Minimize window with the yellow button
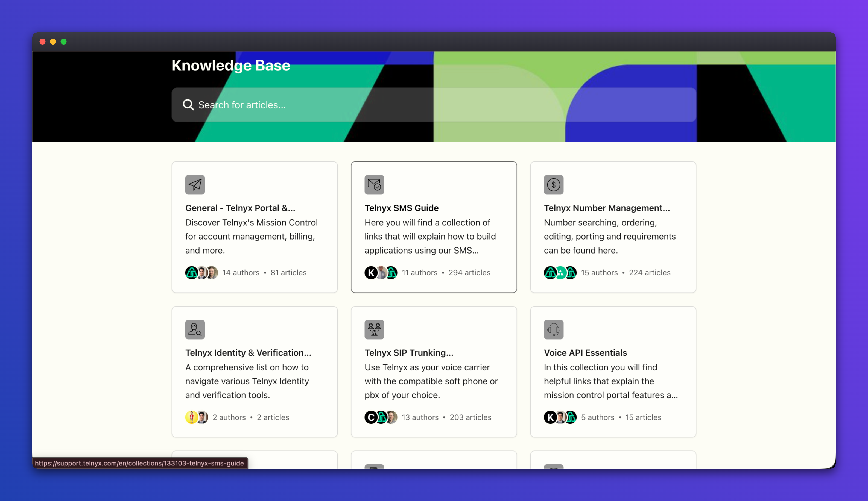868x501 pixels. (53, 42)
